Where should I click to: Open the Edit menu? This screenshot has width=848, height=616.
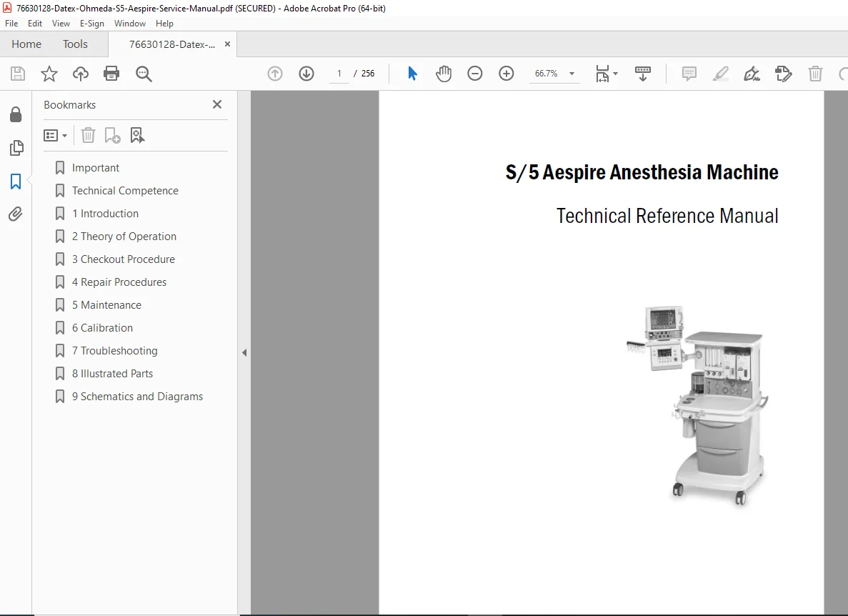(x=34, y=24)
